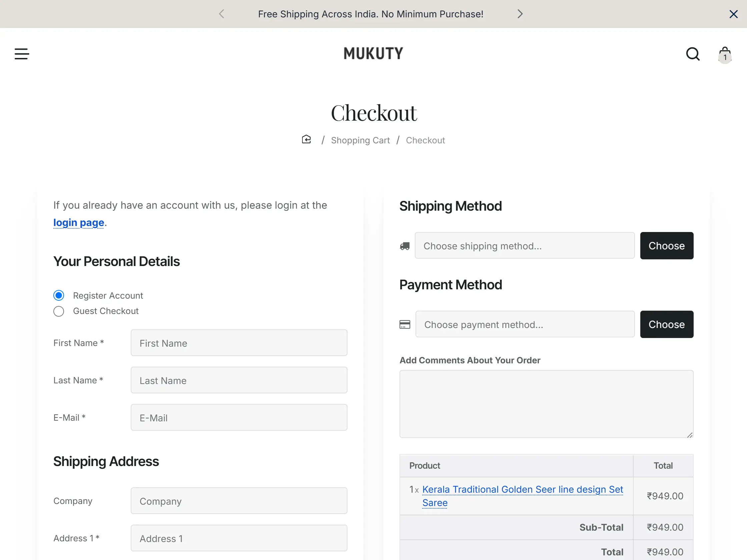Click the Choose payment method field
Image resolution: width=747 pixels, height=560 pixels.
[x=525, y=324]
